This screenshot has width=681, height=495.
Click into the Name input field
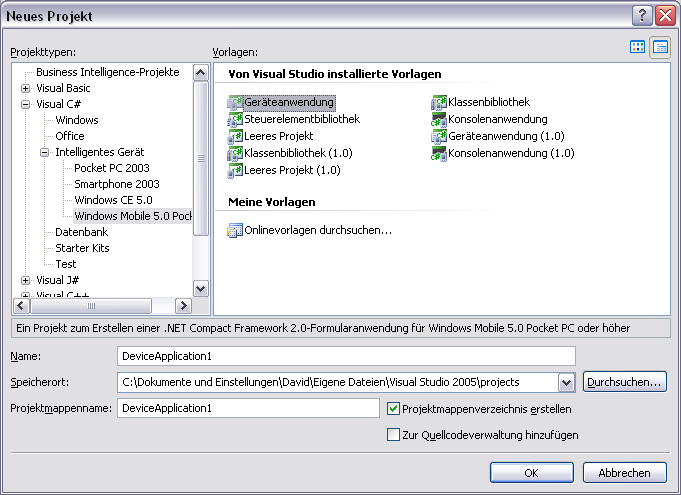346,356
